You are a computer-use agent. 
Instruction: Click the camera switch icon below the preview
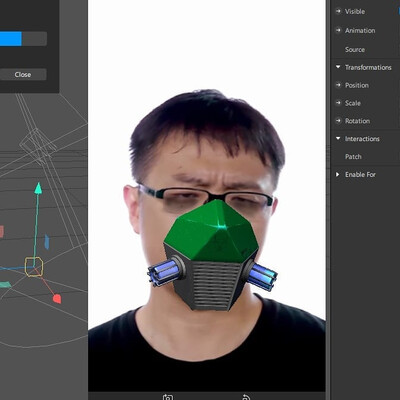pyautogui.click(x=168, y=397)
